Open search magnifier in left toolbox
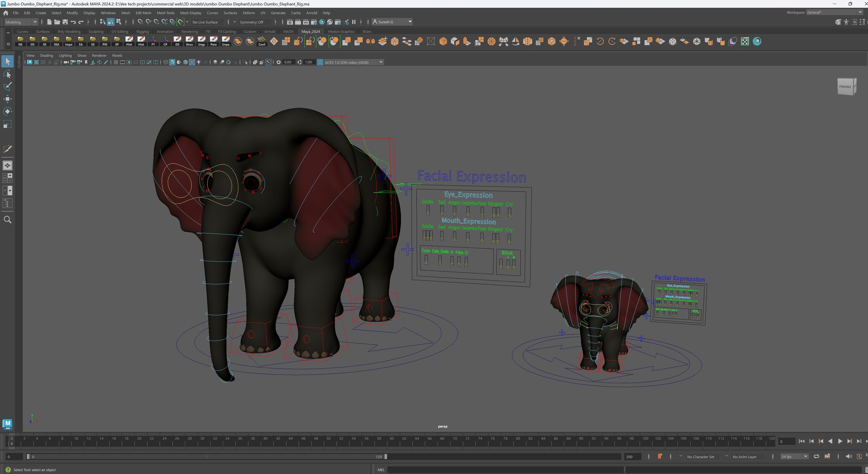868x474 pixels. [7, 220]
